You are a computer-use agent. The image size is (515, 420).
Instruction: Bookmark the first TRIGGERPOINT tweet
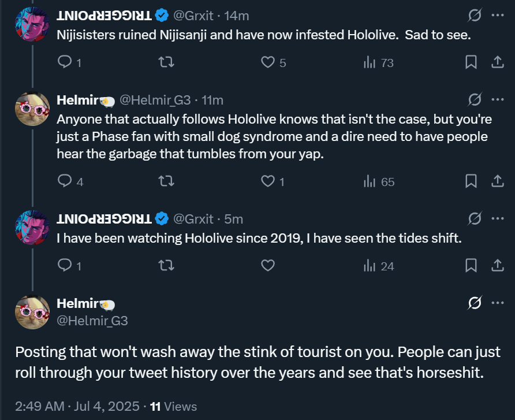coord(471,62)
